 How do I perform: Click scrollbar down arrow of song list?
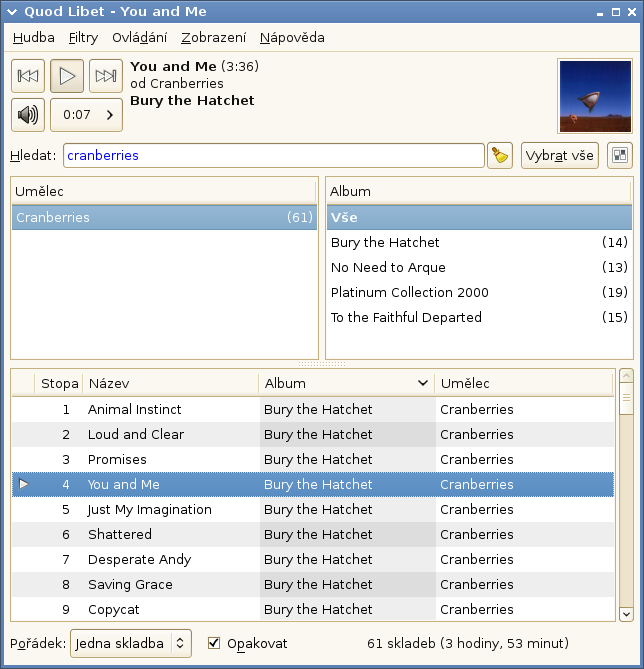[x=626, y=614]
